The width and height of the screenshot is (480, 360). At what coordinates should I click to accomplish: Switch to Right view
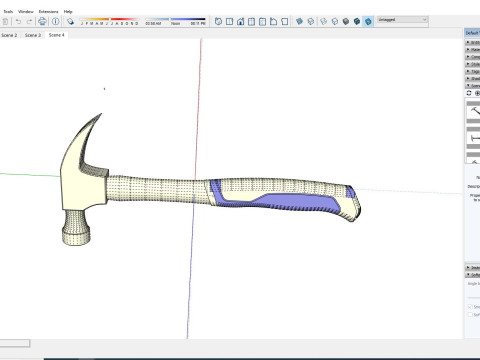[x=252, y=22]
